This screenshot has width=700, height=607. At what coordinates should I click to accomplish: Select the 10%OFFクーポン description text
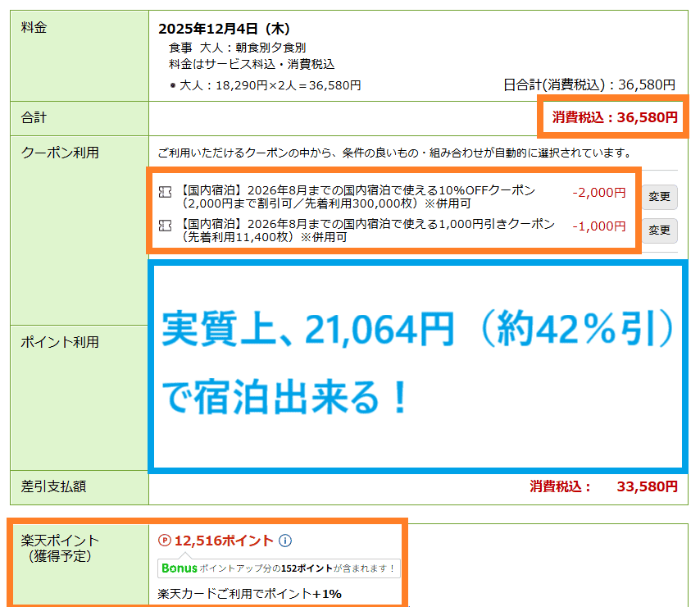[359, 197]
